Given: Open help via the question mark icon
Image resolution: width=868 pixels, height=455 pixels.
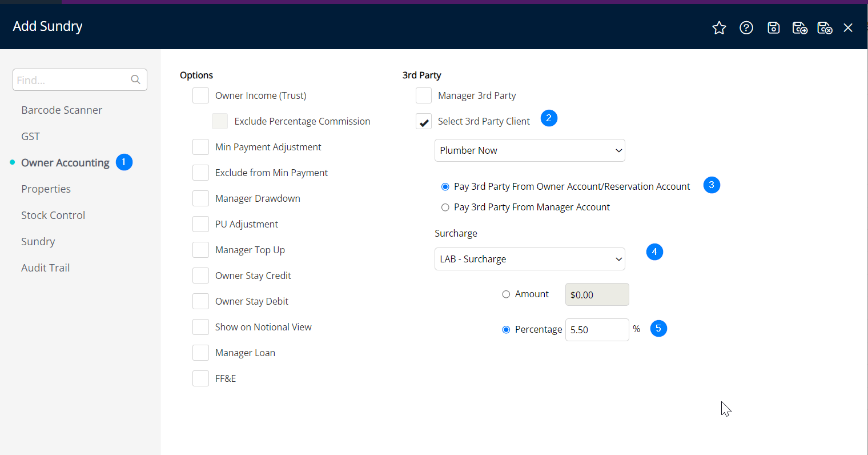Looking at the screenshot, I should 746,28.
